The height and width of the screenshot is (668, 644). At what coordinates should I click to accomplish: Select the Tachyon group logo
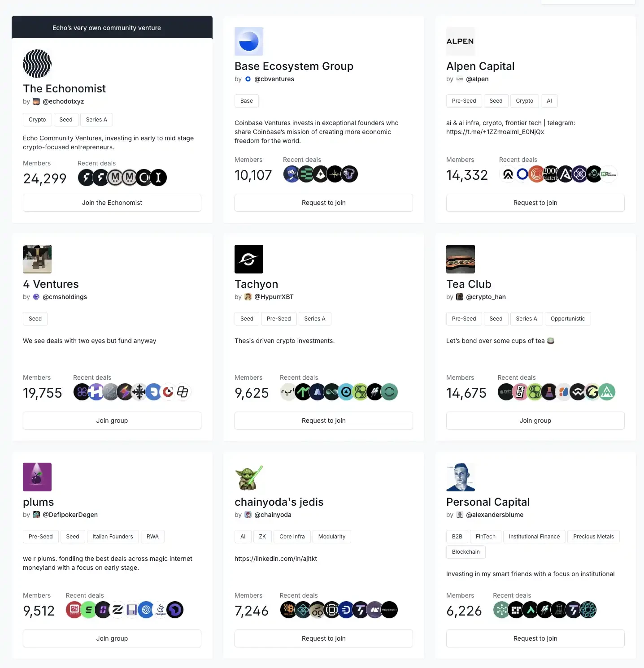point(249,259)
